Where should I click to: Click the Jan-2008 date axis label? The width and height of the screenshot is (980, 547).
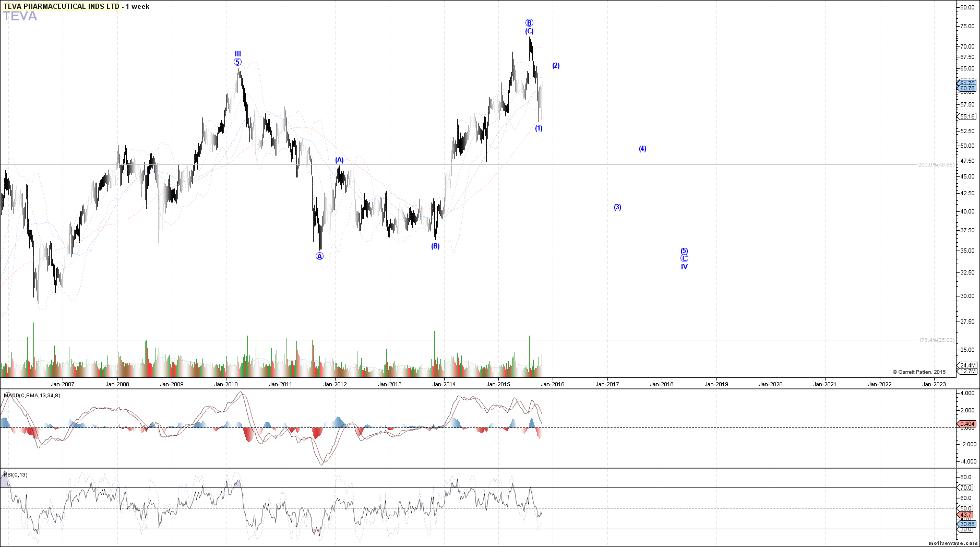point(117,384)
